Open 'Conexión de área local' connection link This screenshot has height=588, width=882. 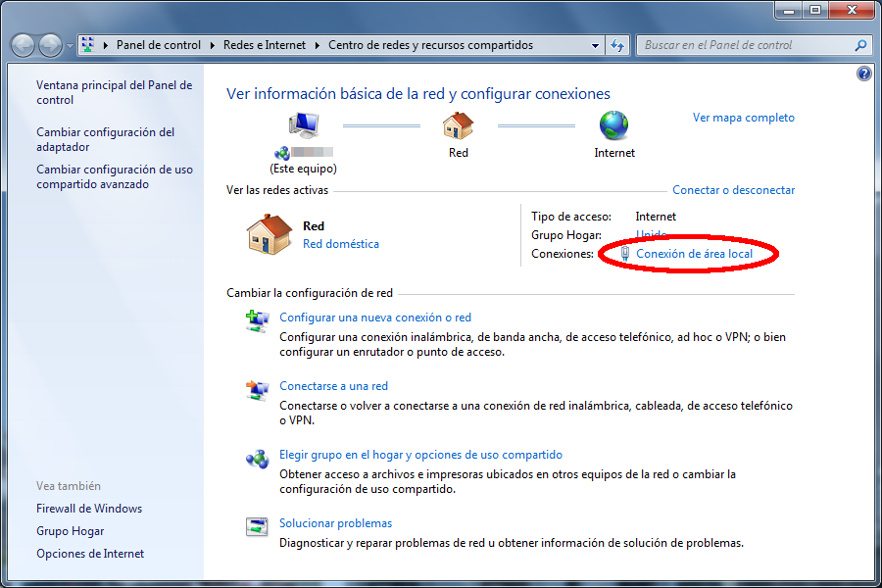click(x=694, y=254)
